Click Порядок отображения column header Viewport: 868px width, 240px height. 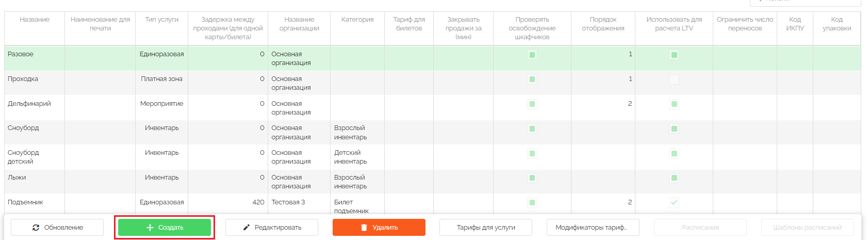point(603,24)
